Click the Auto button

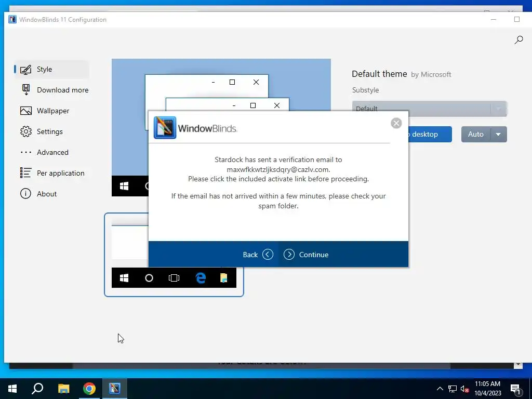(476, 135)
